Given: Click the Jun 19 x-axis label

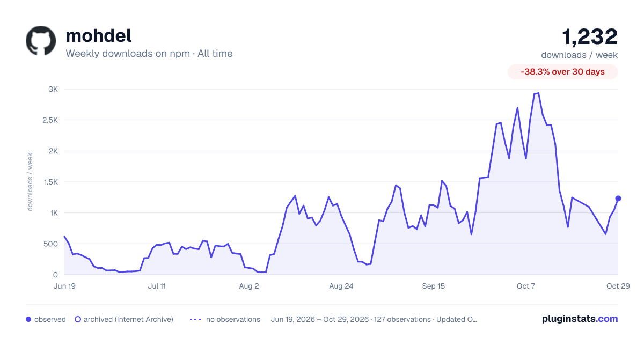Looking at the screenshot, I should pyautogui.click(x=64, y=286).
